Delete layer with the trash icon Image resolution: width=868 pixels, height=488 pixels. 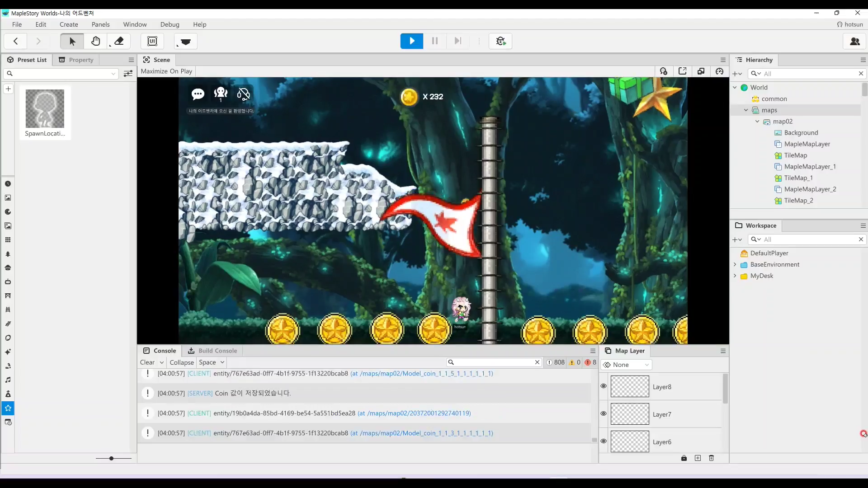tap(711, 458)
